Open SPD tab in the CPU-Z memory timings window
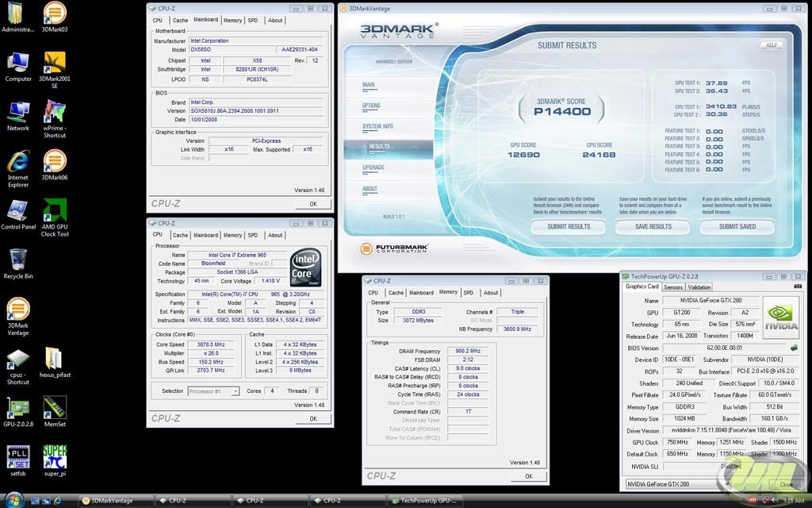 tap(468, 293)
